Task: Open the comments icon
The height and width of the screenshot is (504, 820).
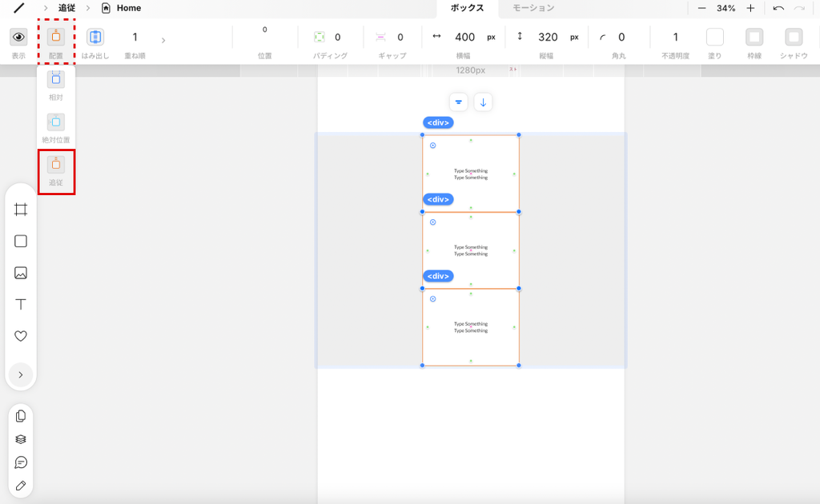Action: [21, 462]
